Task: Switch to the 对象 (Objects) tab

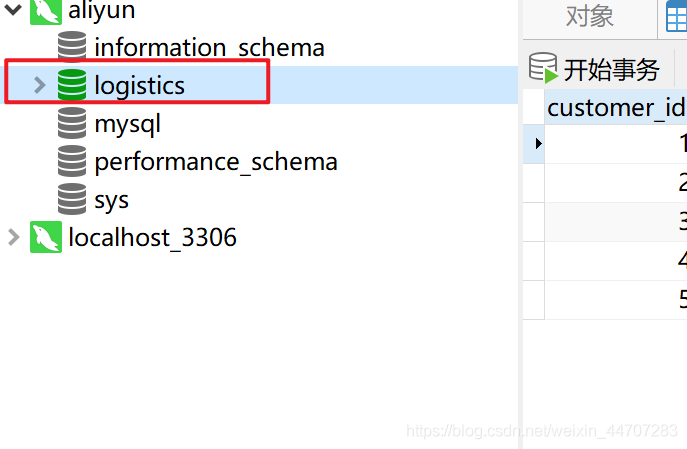Action: point(589,16)
